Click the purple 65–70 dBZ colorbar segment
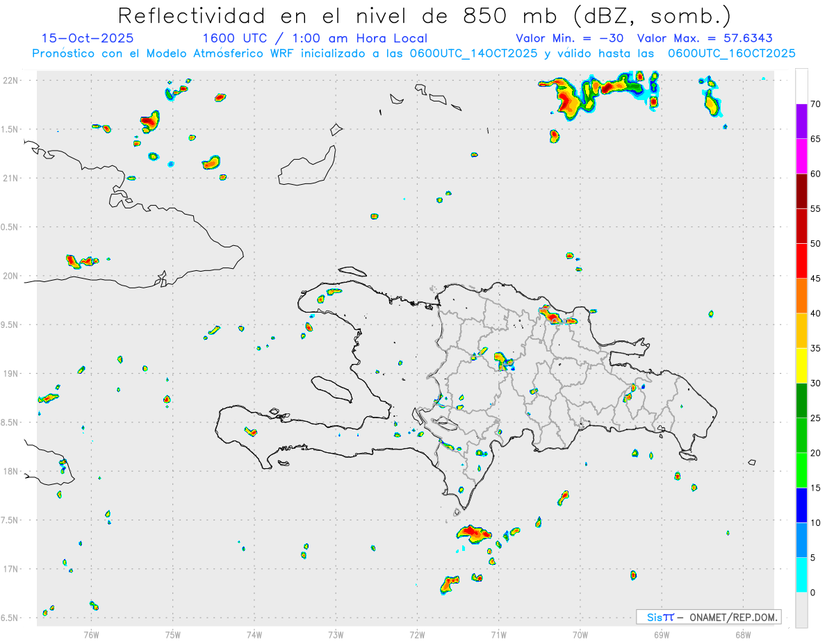 801,122
